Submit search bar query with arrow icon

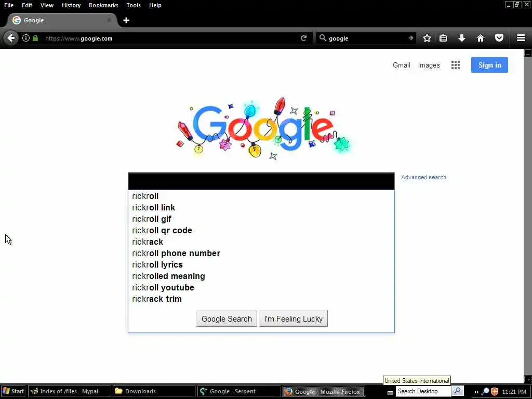pyautogui.click(x=411, y=38)
